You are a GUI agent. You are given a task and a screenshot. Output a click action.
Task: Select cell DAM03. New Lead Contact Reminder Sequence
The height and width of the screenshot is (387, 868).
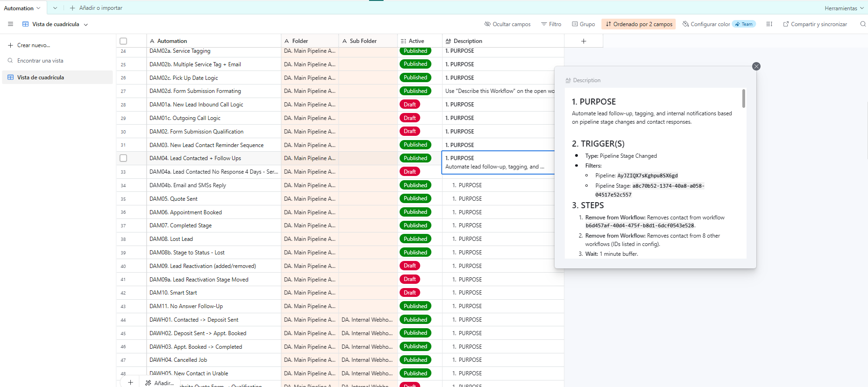(x=213, y=145)
